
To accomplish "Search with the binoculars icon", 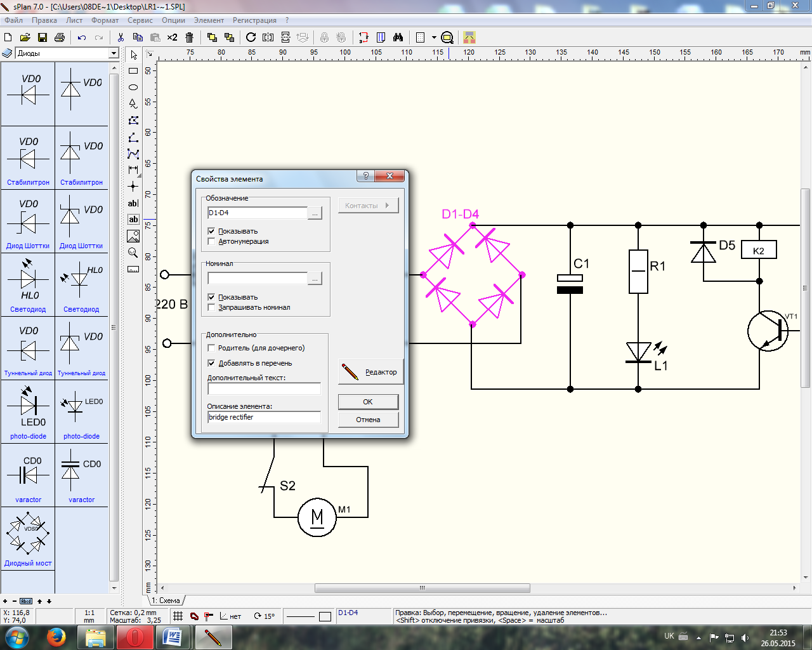I will pyautogui.click(x=398, y=37).
